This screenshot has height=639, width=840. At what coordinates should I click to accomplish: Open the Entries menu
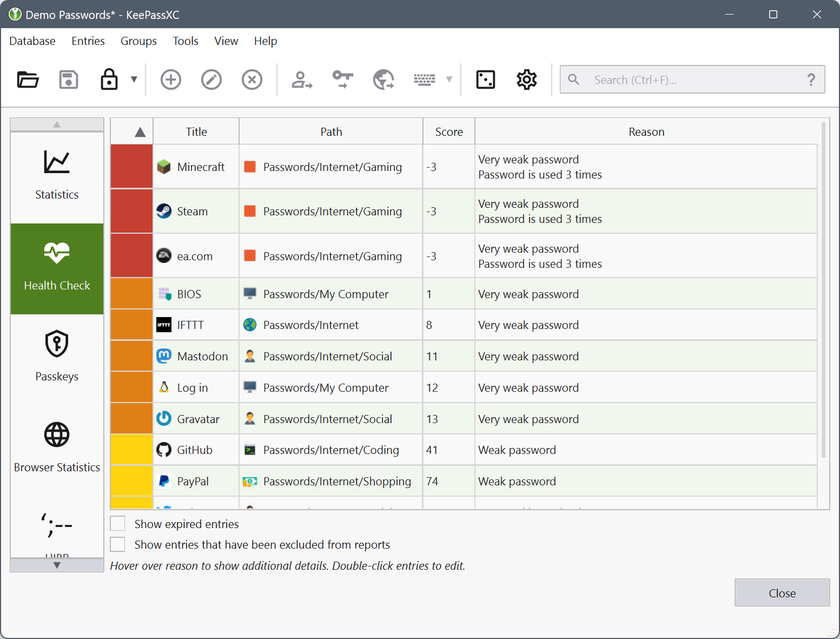(88, 41)
